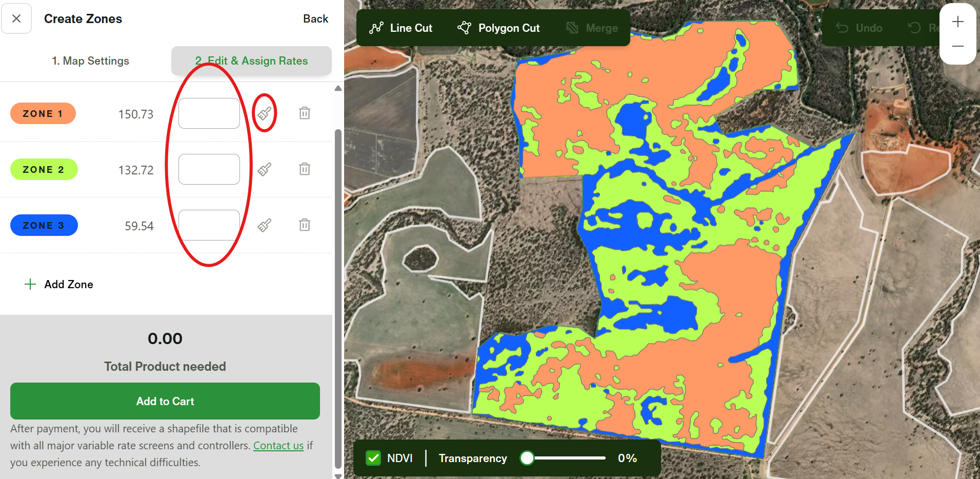
Task: Select the Line Cut tool
Action: click(x=401, y=28)
